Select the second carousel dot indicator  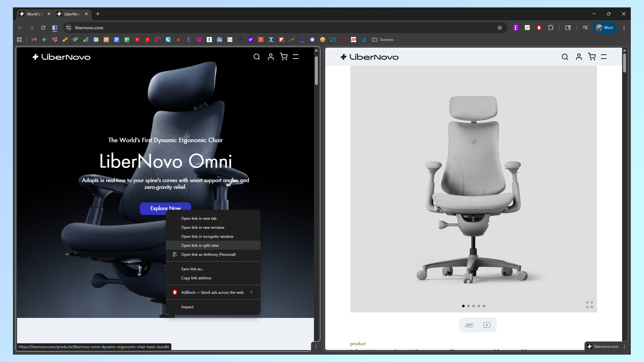(469, 306)
